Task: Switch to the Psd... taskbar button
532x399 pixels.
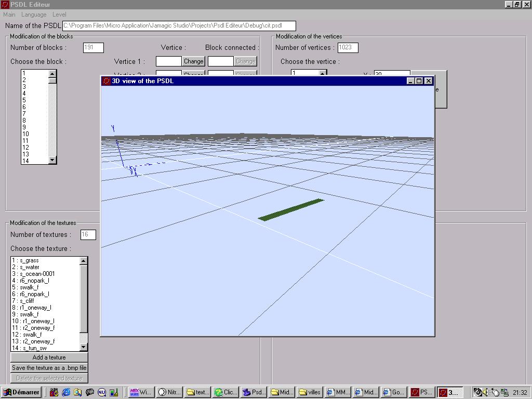Action: (x=253, y=392)
